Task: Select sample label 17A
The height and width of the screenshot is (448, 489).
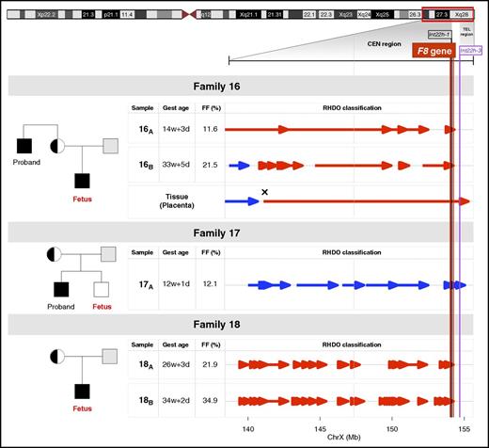Action: pyautogui.click(x=146, y=284)
